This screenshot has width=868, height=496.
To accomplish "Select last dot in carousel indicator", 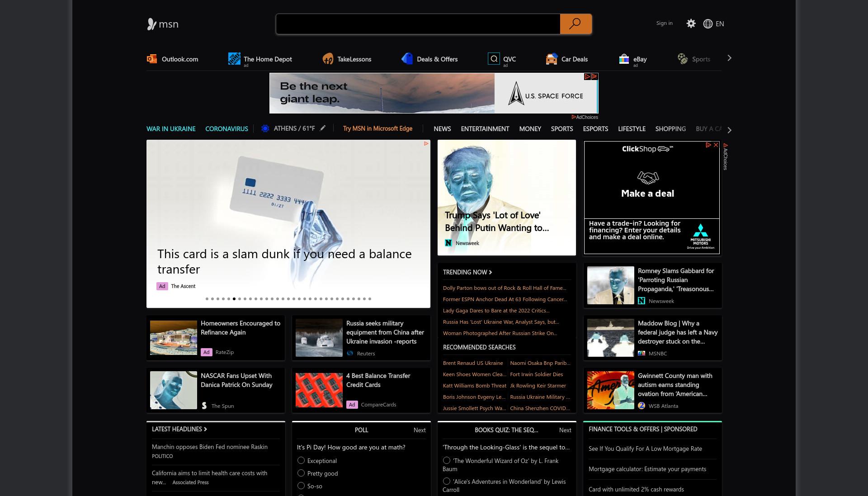I will 370,299.
